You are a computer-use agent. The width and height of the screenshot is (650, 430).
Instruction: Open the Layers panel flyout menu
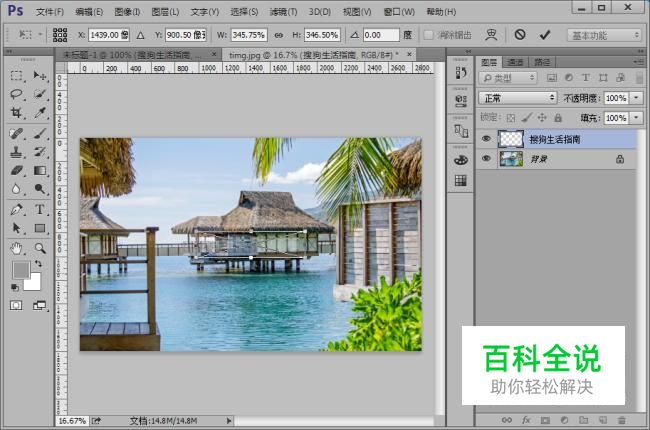(x=639, y=62)
